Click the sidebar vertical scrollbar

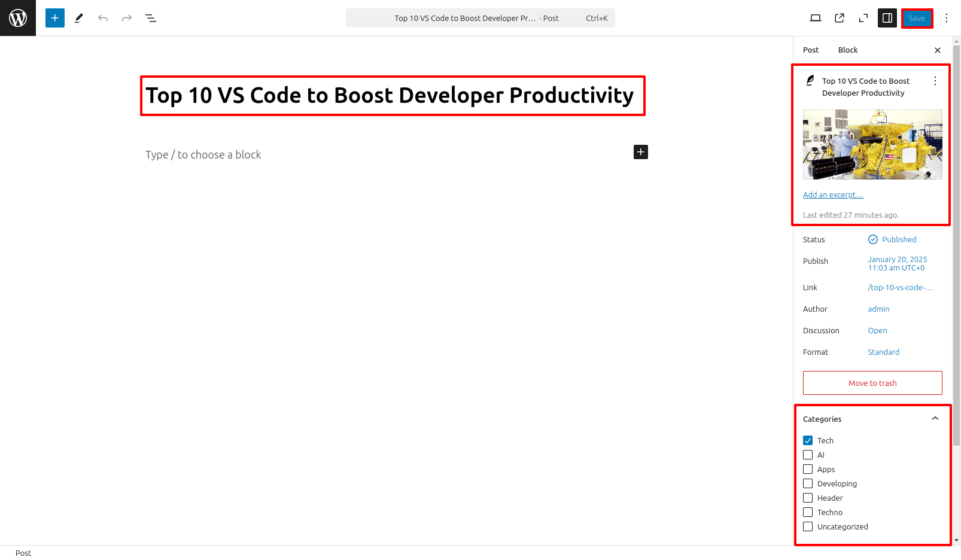click(956, 245)
